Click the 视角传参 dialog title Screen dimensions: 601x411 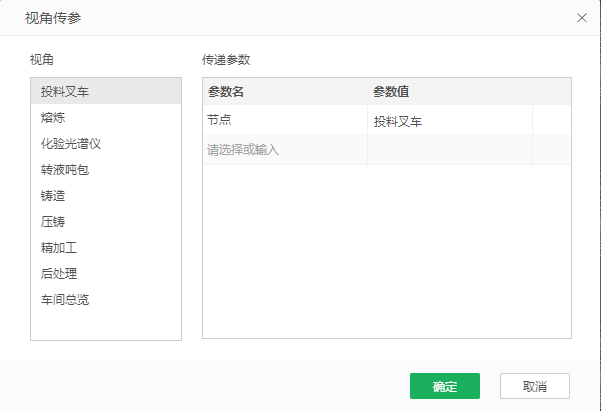pyautogui.click(x=55, y=18)
